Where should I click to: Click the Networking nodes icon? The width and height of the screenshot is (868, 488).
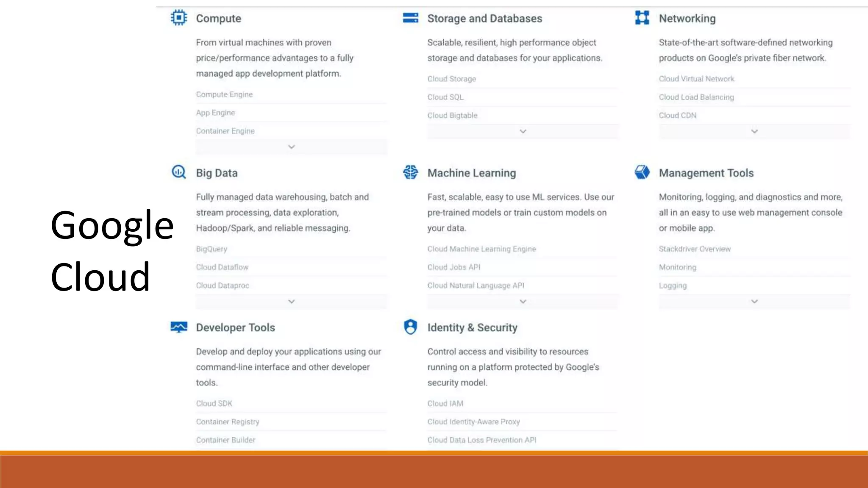click(x=642, y=18)
